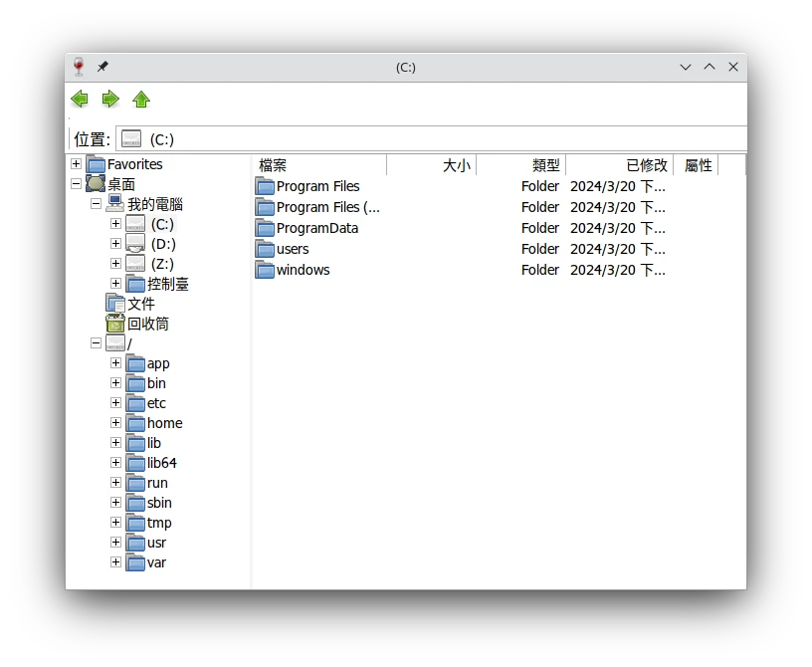Click the green forward arrow icon
Viewport: 812px width, 667px height.
110,99
